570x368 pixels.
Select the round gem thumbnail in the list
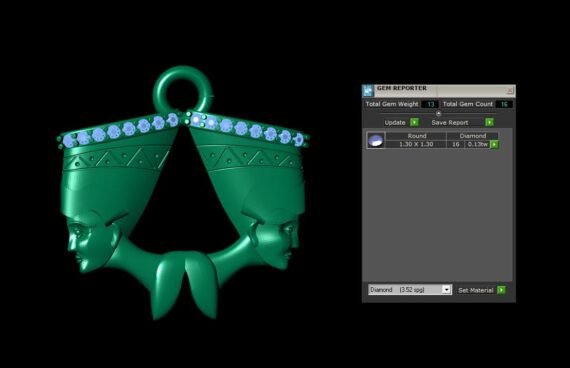(376, 140)
